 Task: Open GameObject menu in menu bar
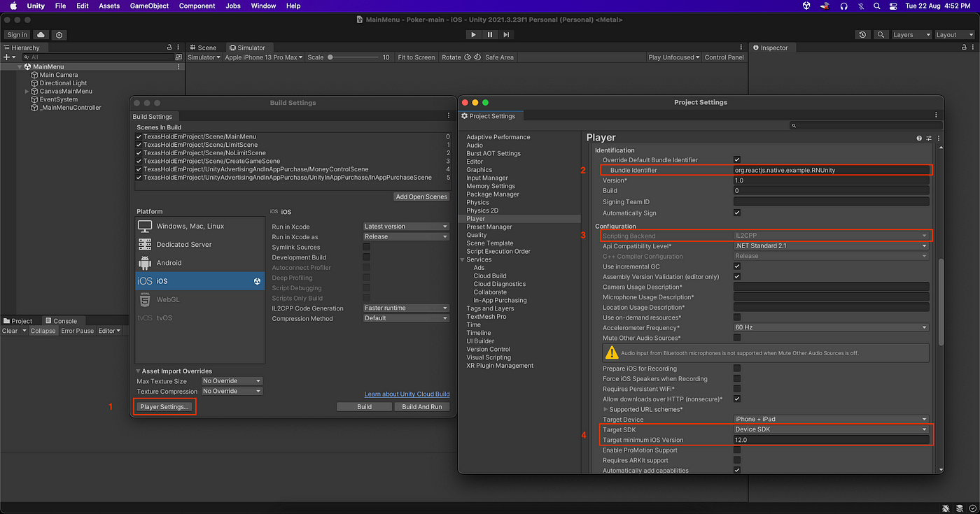pyautogui.click(x=149, y=6)
